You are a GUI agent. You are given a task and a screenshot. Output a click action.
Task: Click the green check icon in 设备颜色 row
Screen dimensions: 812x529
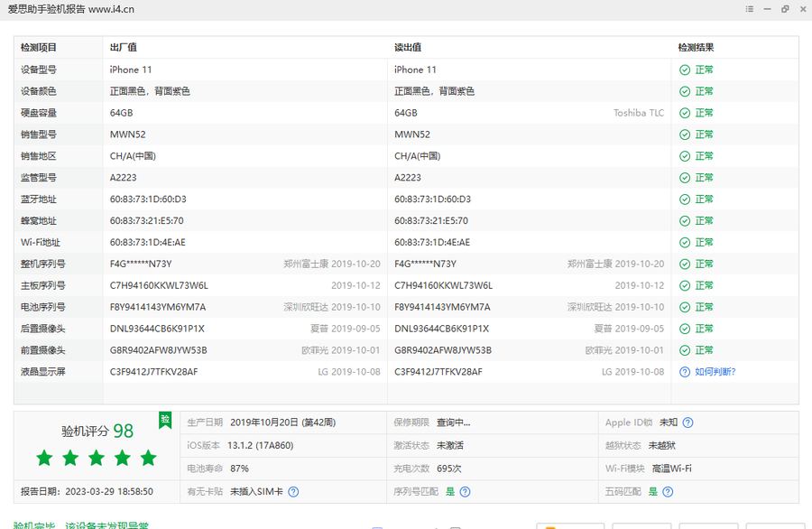pyautogui.click(x=685, y=92)
